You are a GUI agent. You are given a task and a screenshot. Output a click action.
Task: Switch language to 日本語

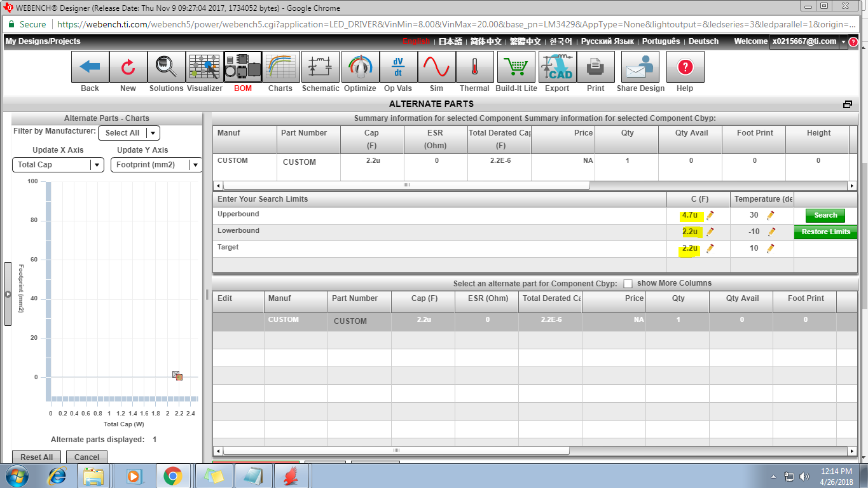click(x=450, y=41)
